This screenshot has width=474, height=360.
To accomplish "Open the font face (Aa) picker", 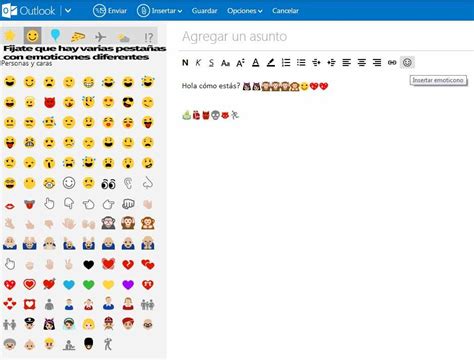I will pyautogui.click(x=225, y=63).
